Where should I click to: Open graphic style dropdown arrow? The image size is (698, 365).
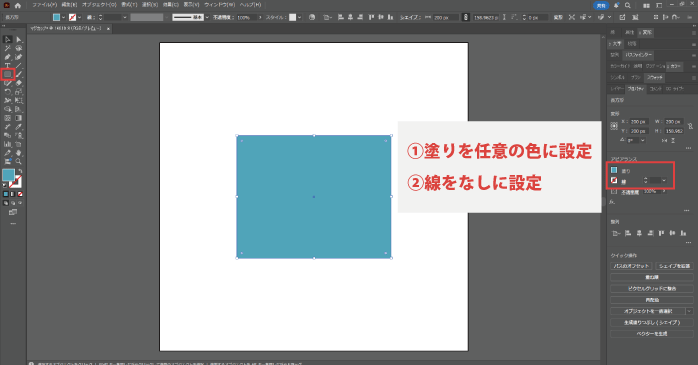pos(299,17)
